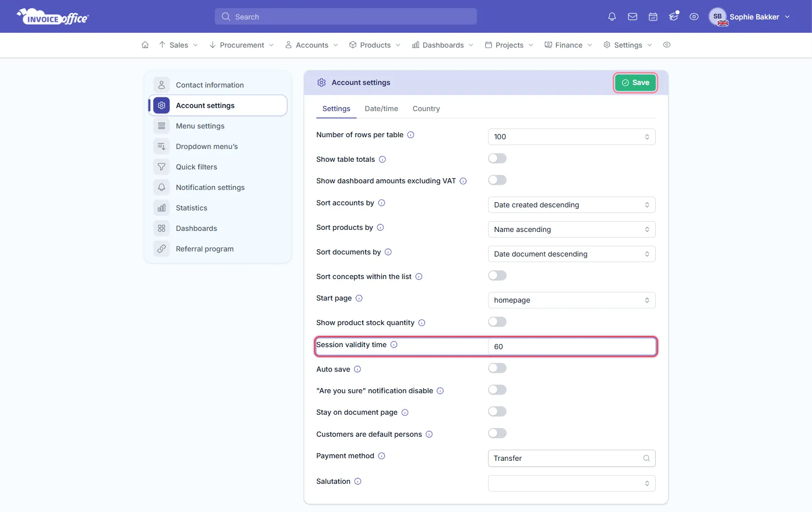Switch to the Date/time tab
Image resolution: width=812 pixels, height=512 pixels.
coord(381,109)
